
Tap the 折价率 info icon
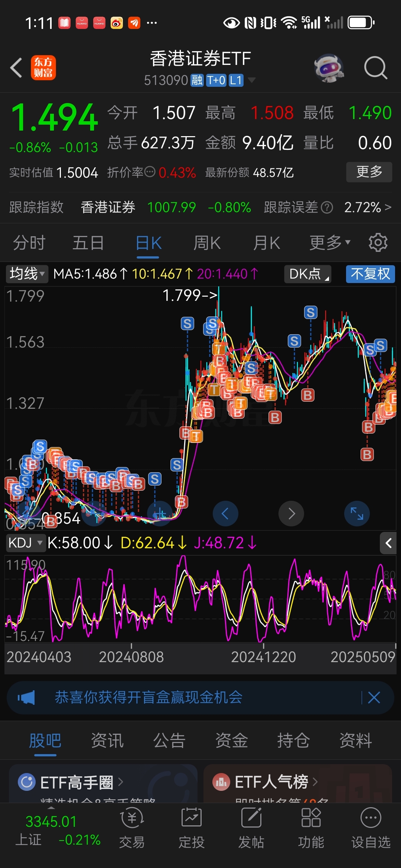point(150,172)
